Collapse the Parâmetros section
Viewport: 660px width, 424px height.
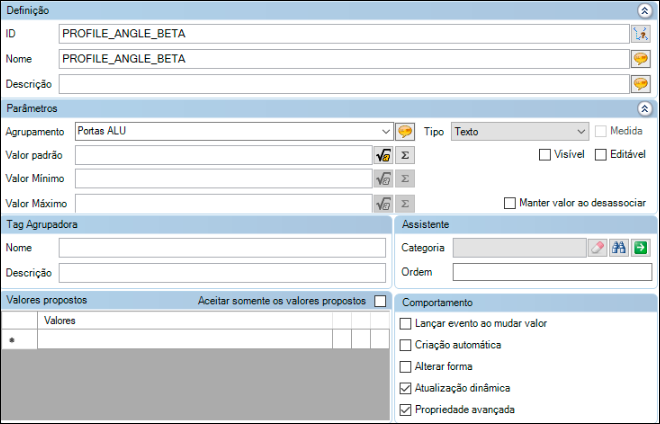[644, 109]
